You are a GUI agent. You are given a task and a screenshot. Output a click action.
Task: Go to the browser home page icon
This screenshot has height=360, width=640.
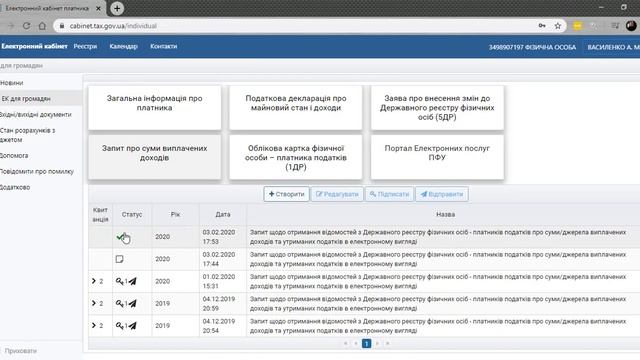pos(42,26)
